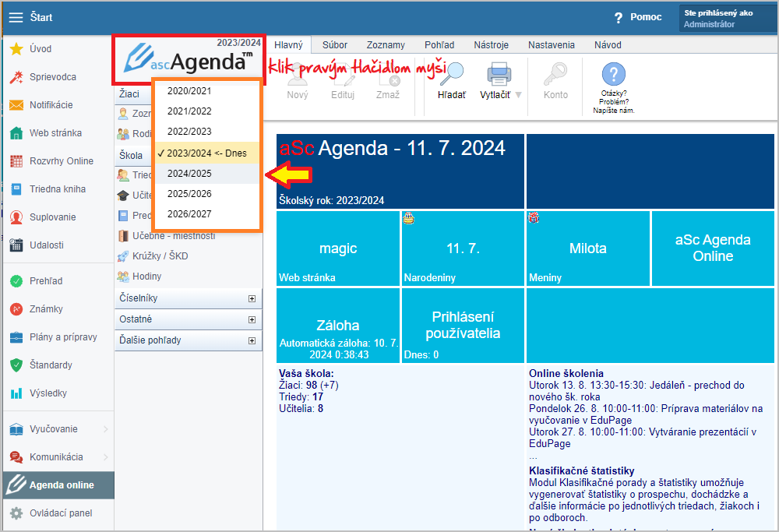Click the Komunikácia chat icon
779x532 pixels.
point(16,457)
